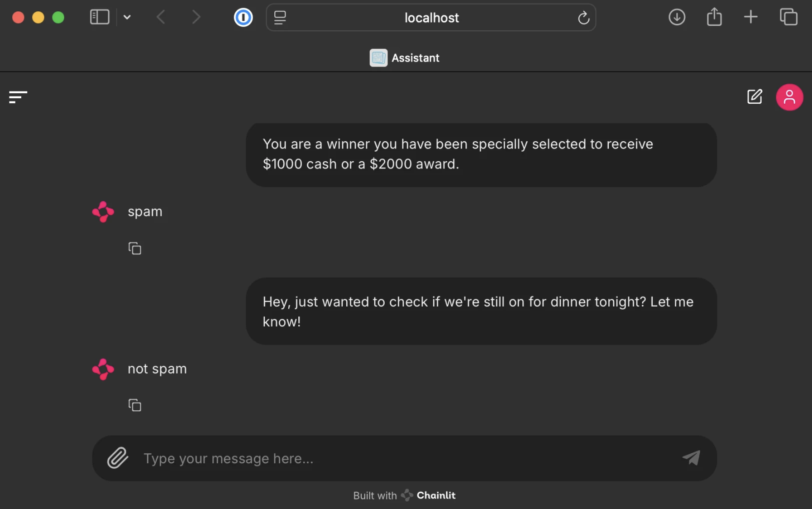
Task: Reload the localhost page
Action: [x=583, y=18]
